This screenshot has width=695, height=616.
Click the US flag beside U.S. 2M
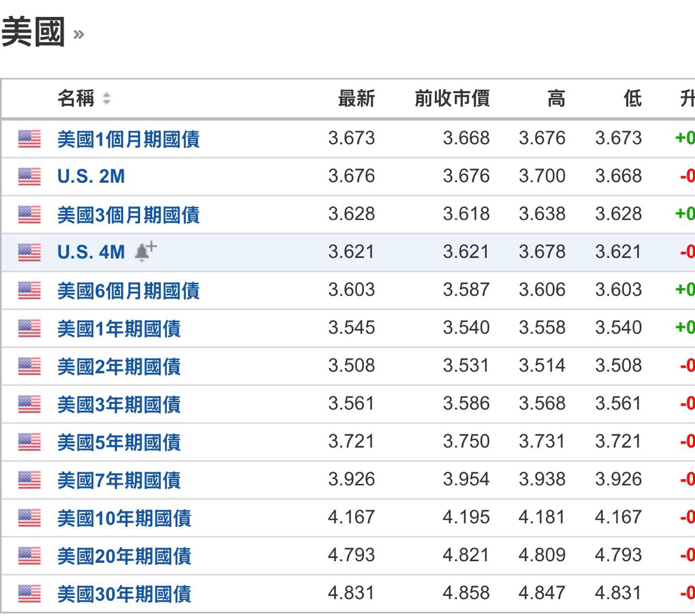29,176
